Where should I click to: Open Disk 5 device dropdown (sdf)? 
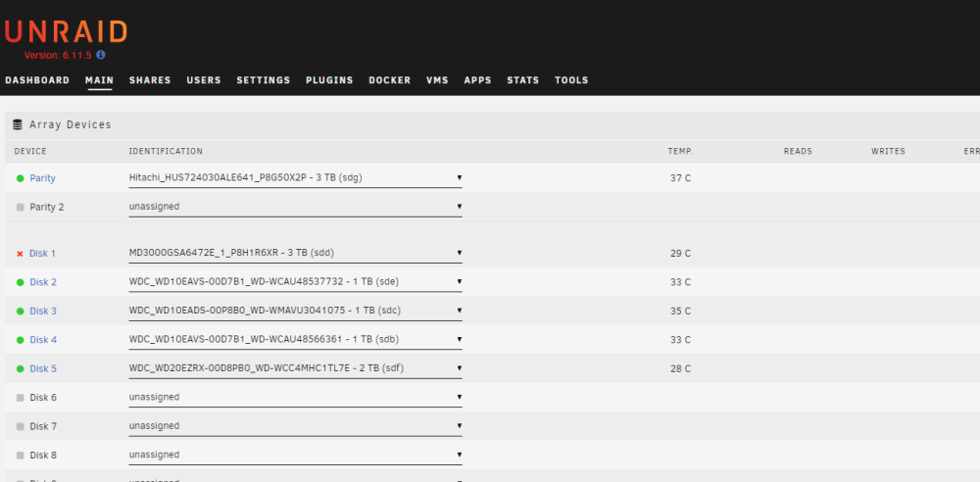pyautogui.click(x=296, y=368)
